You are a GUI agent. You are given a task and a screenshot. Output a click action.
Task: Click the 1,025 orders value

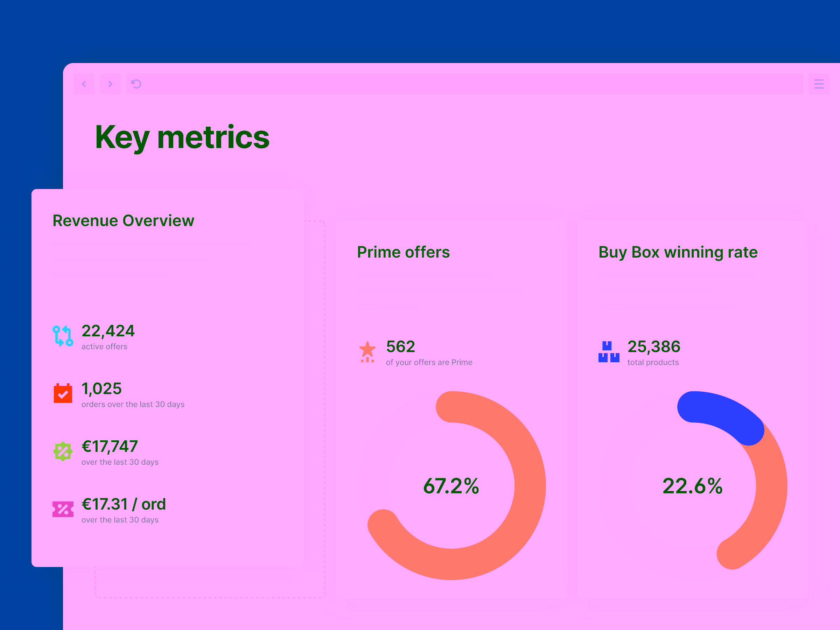pyautogui.click(x=101, y=388)
